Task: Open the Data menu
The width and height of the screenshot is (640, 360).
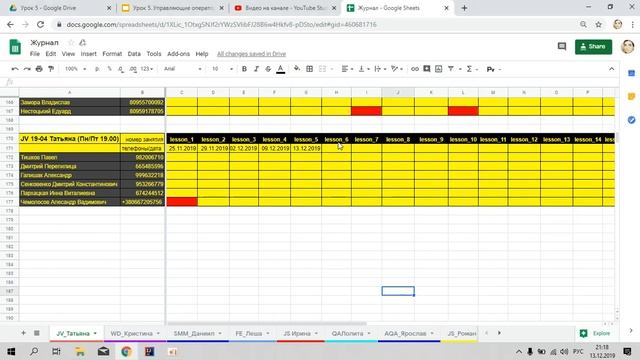Action: pos(134,54)
